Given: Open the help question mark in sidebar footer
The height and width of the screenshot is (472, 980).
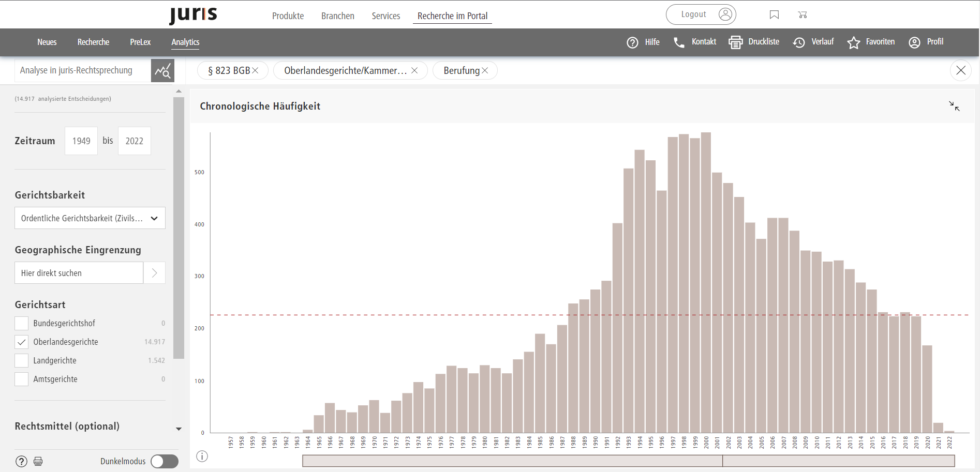Looking at the screenshot, I should pyautogui.click(x=21, y=461).
